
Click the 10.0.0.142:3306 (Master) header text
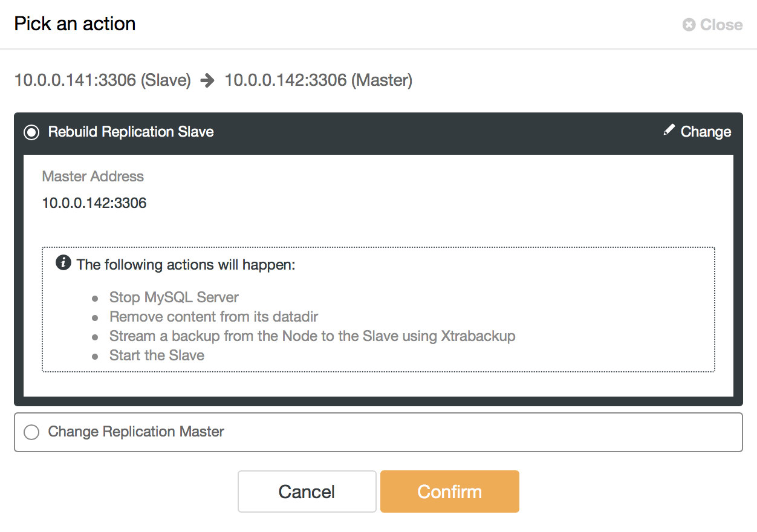click(319, 80)
